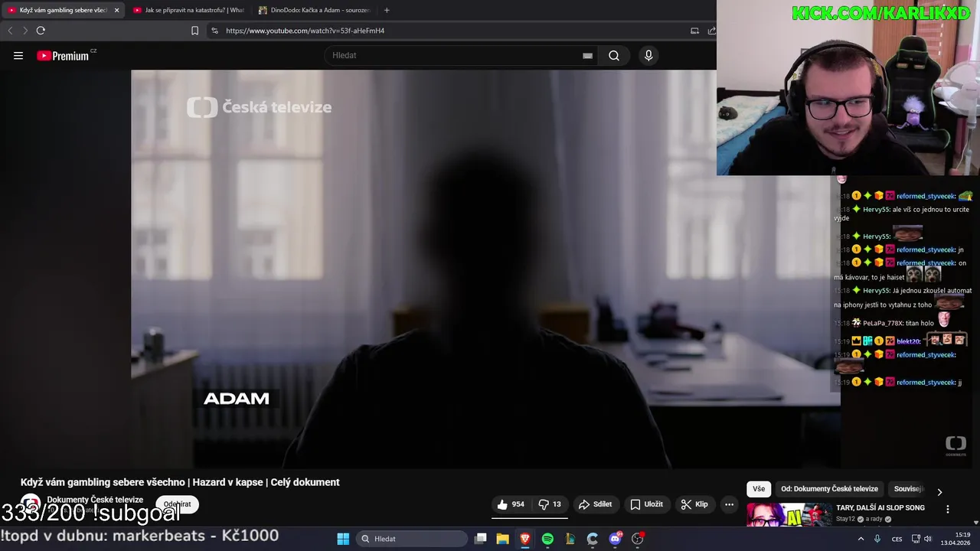Click the taskbar Hledat search box

pyautogui.click(x=413, y=539)
